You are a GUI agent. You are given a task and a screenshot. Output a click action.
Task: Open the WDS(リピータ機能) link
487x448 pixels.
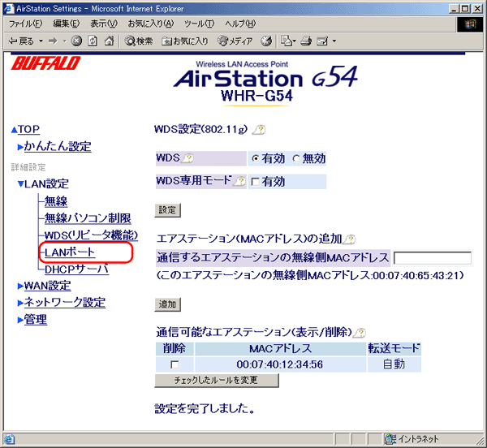pos(91,235)
